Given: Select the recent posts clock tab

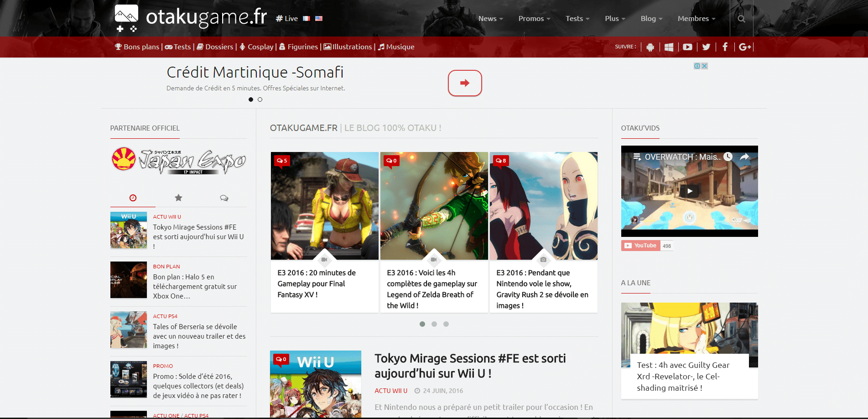Looking at the screenshot, I should coord(133,198).
